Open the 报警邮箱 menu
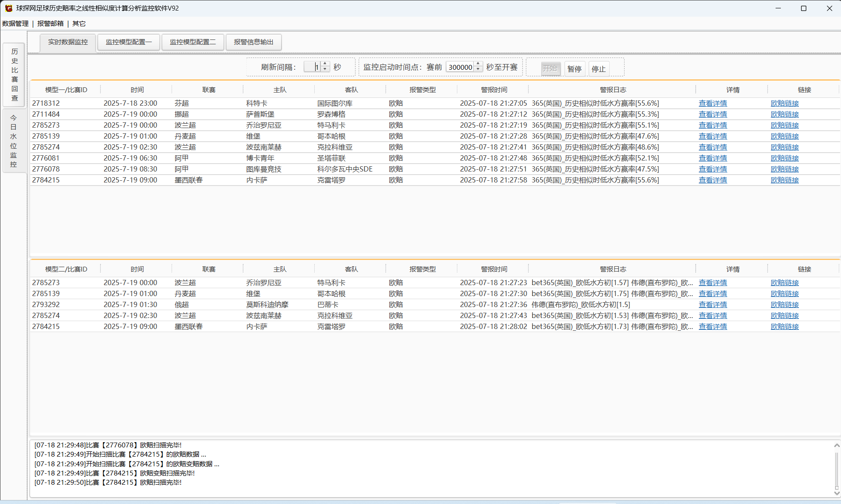Screen dimensions: 841x504 click(50, 24)
